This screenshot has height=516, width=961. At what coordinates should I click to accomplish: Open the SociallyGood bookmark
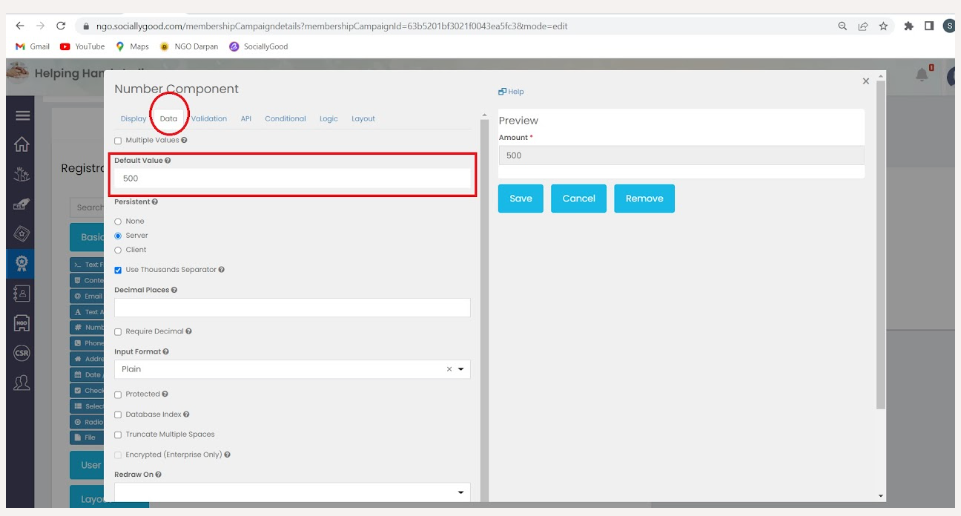coord(259,47)
